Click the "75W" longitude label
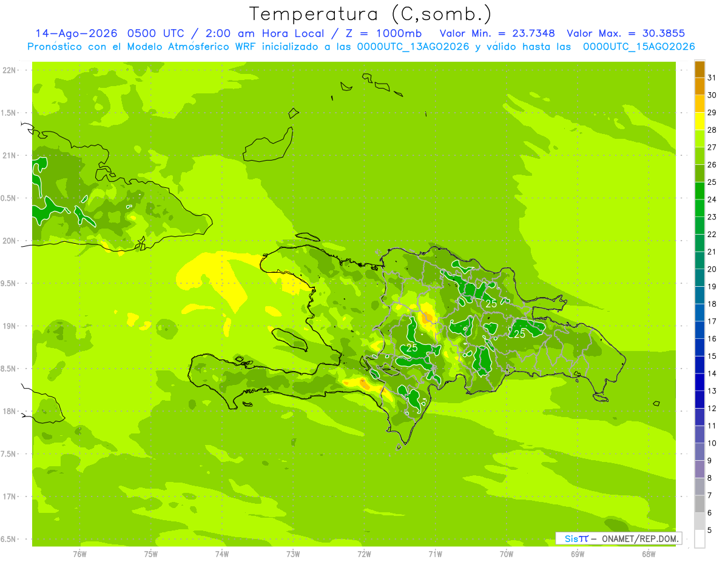 [x=151, y=555]
